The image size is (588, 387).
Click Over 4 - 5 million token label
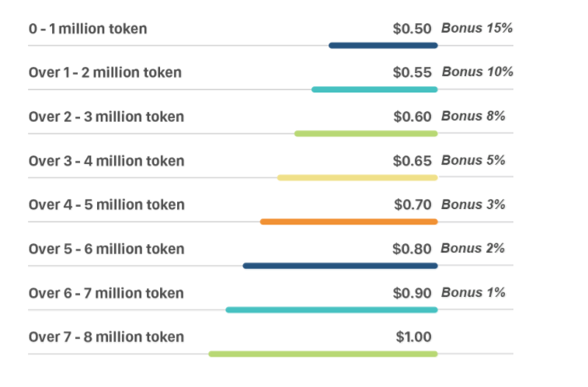tap(106, 204)
